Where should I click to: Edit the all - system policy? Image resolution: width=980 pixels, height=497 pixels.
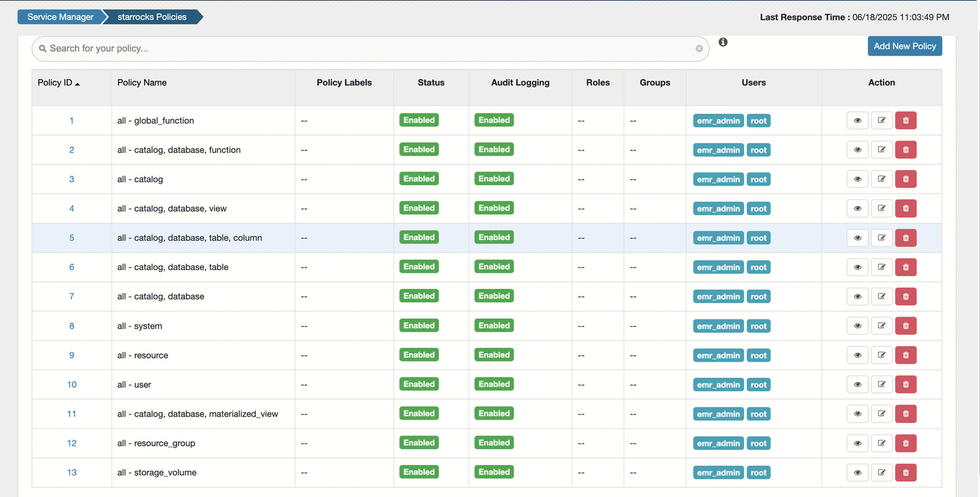(881, 326)
